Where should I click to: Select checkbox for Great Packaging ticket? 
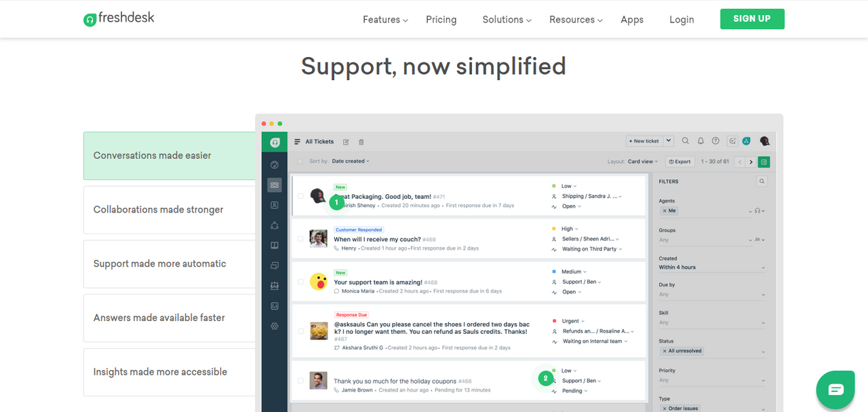click(x=300, y=196)
